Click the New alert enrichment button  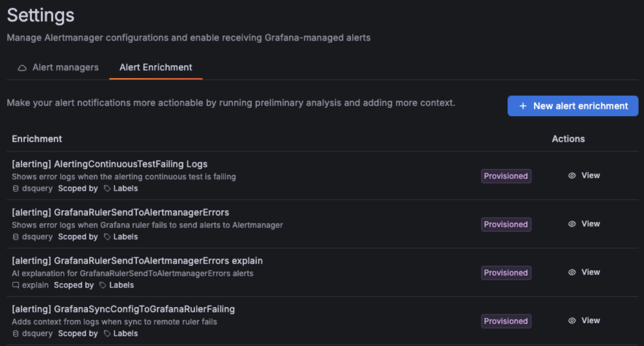coord(573,106)
